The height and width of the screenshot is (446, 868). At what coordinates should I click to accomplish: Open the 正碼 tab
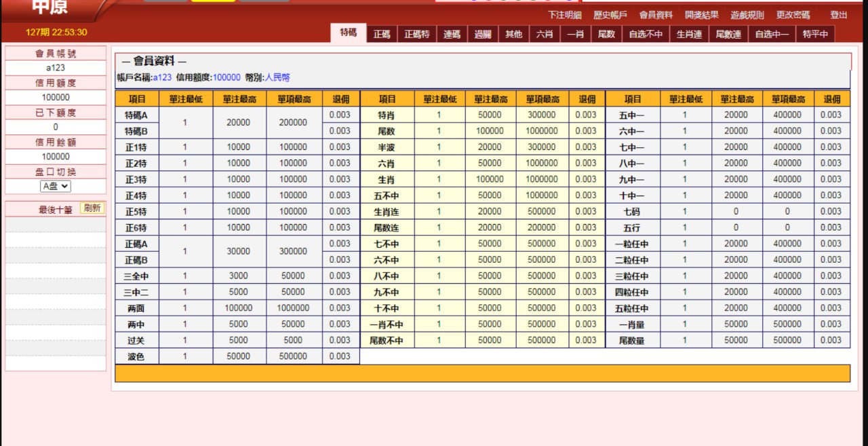pyautogui.click(x=382, y=34)
